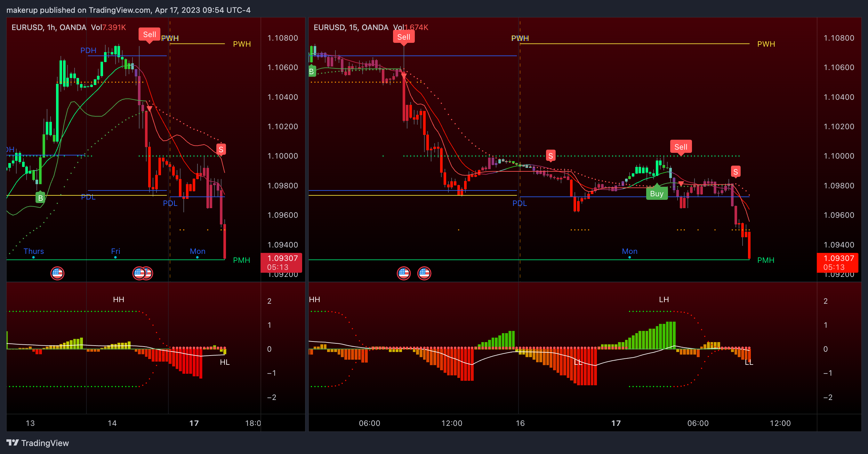Click the green PMH label on the 1h chart
This screenshot has height=454, width=868.
coord(242,260)
